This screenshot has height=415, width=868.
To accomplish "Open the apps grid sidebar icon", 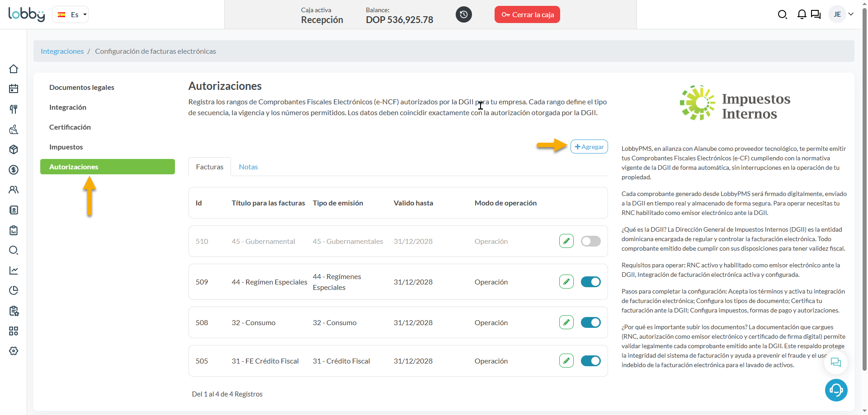I will coord(14,331).
